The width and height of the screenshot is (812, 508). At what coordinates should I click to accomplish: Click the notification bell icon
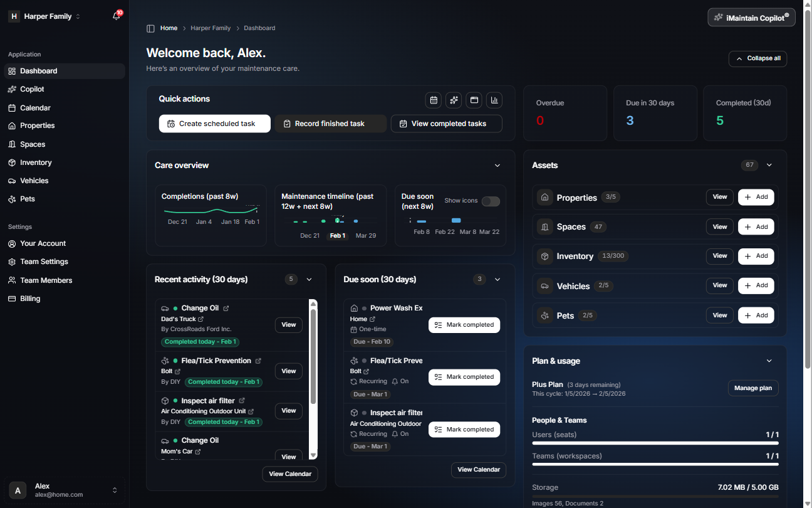(115, 16)
